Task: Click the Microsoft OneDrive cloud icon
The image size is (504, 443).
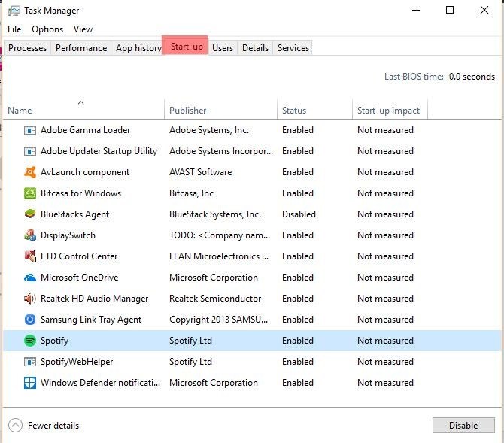Action: 30,278
